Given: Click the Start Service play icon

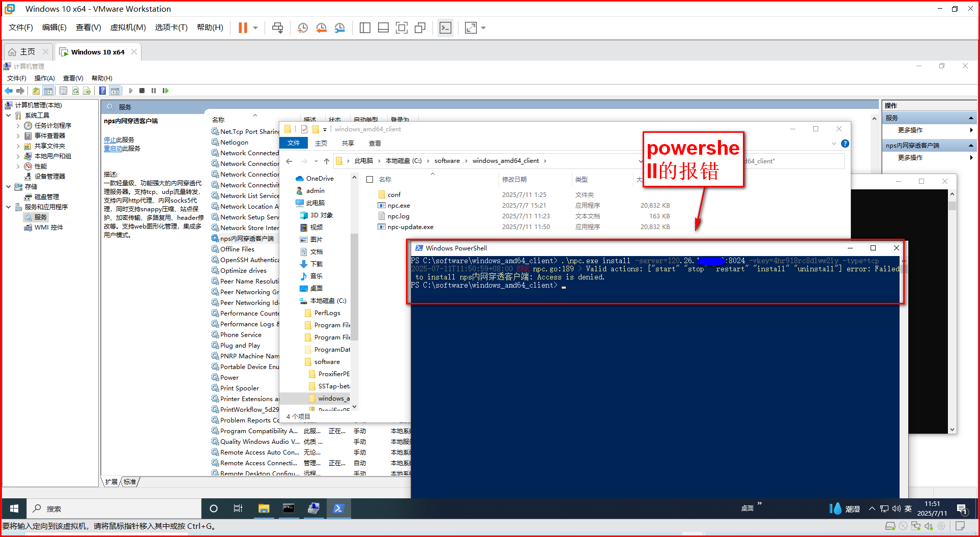Looking at the screenshot, I should pos(131,91).
